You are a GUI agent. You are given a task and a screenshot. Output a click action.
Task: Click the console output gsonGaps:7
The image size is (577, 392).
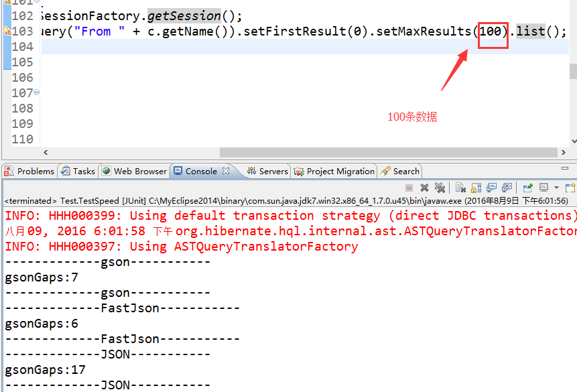point(42,277)
